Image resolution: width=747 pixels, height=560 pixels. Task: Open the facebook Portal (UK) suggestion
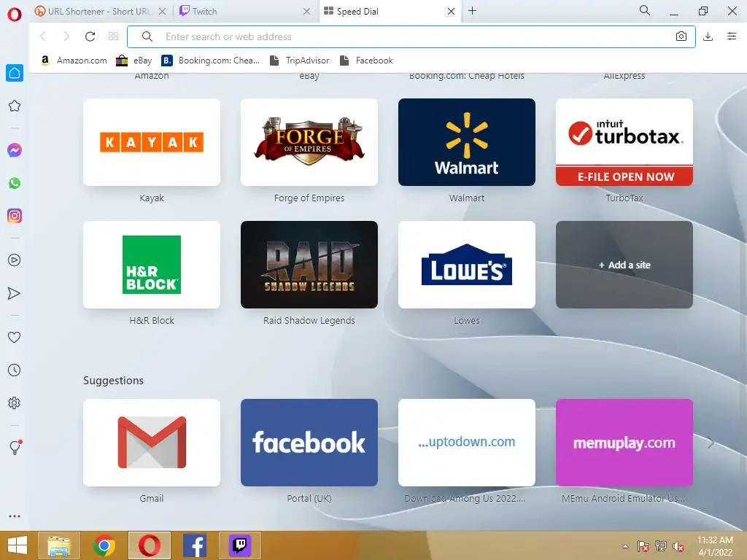(309, 443)
